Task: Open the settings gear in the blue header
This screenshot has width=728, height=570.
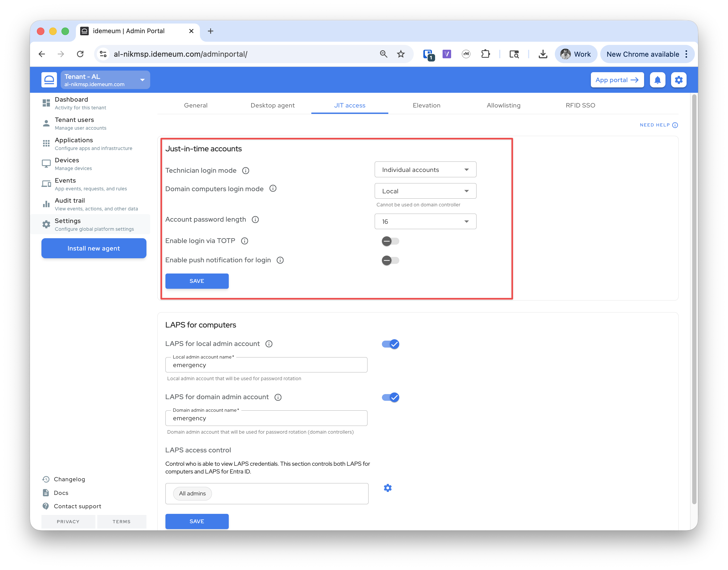Action: point(678,80)
